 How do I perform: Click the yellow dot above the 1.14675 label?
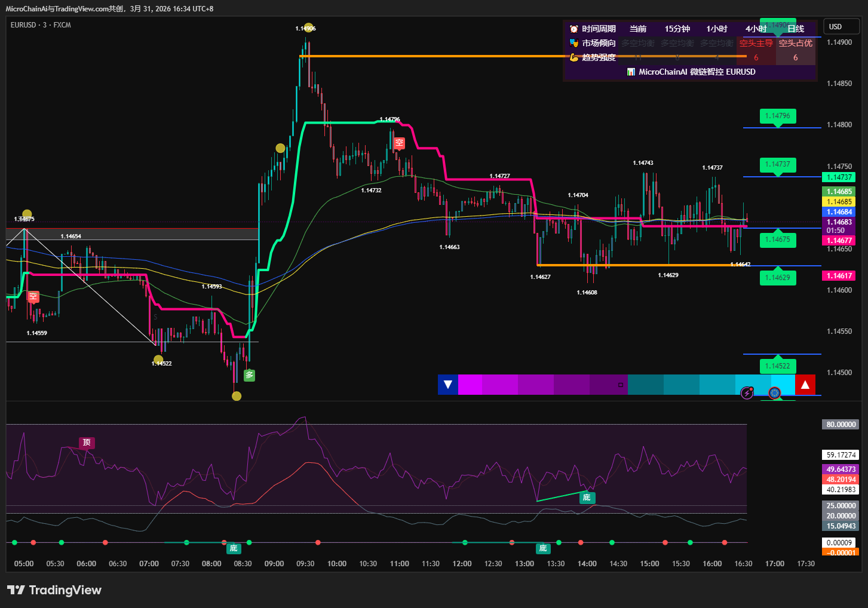pos(27,214)
